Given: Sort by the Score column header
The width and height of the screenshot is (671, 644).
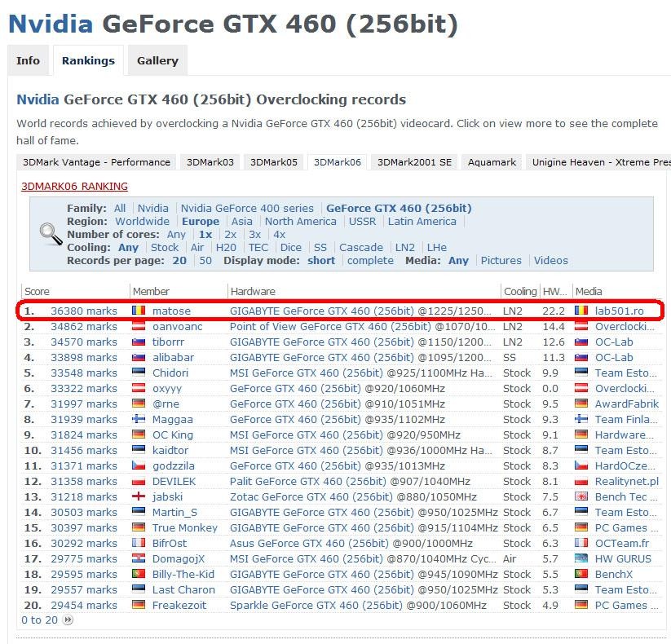Looking at the screenshot, I should click(x=37, y=291).
